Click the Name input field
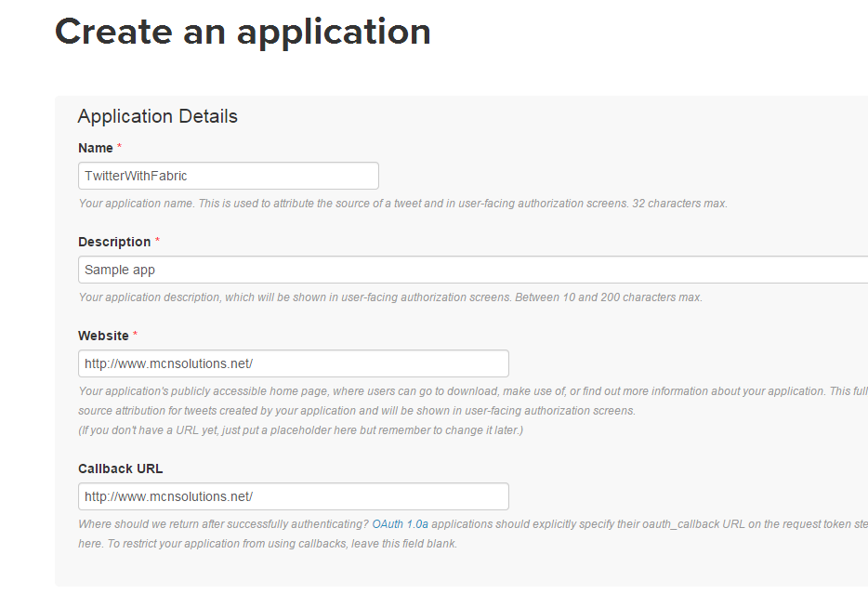Image resolution: width=868 pixels, height=594 pixels. [229, 176]
